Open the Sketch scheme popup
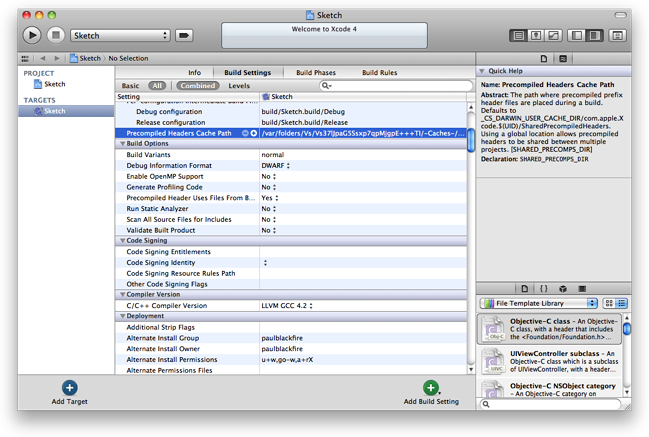 point(120,36)
